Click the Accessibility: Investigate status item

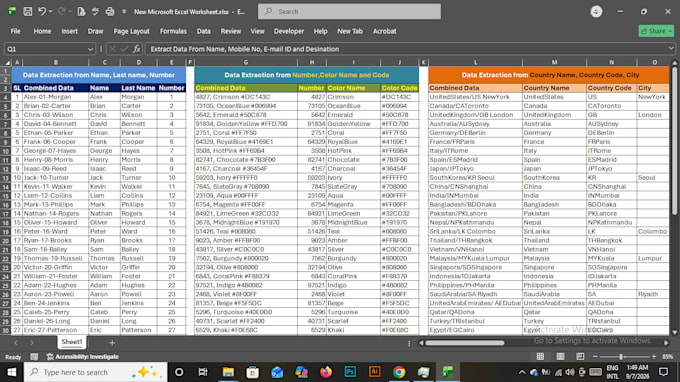point(82,357)
